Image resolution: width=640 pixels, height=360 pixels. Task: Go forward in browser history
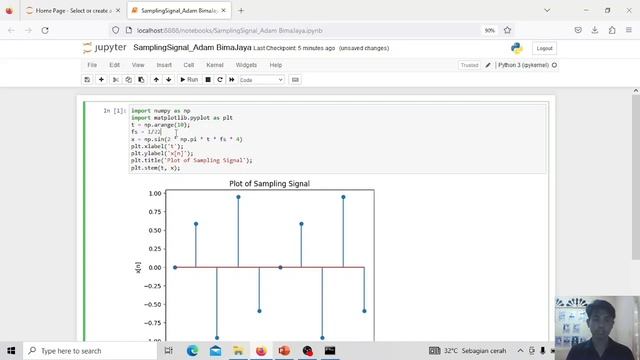28,30
